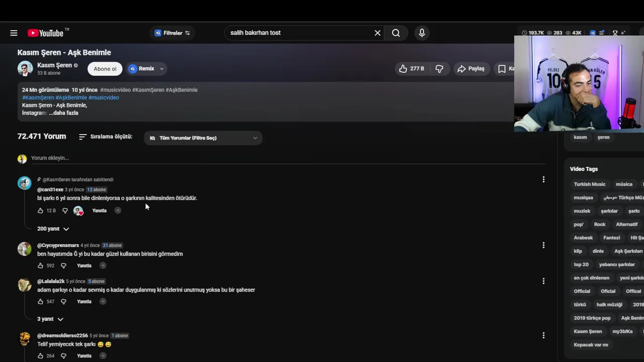Image resolution: width=644 pixels, height=362 pixels.
Task: Dislike the @Lalalala2k comment
Action: 63,302
